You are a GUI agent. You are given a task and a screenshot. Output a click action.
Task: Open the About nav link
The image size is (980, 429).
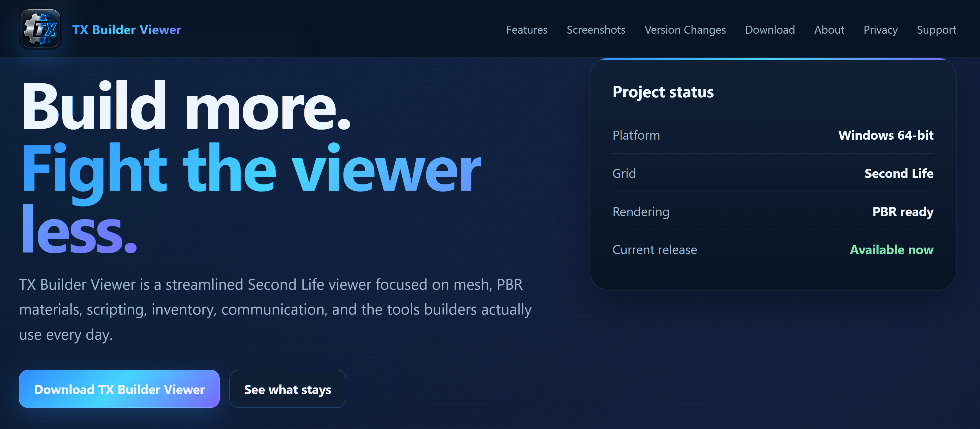point(829,30)
